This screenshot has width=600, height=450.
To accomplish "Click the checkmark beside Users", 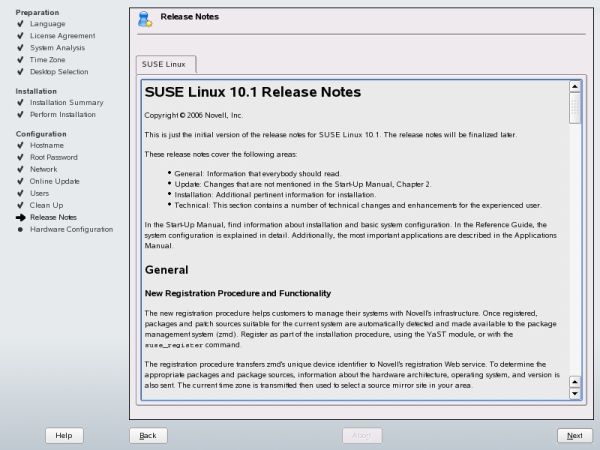I will tap(20, 193).
